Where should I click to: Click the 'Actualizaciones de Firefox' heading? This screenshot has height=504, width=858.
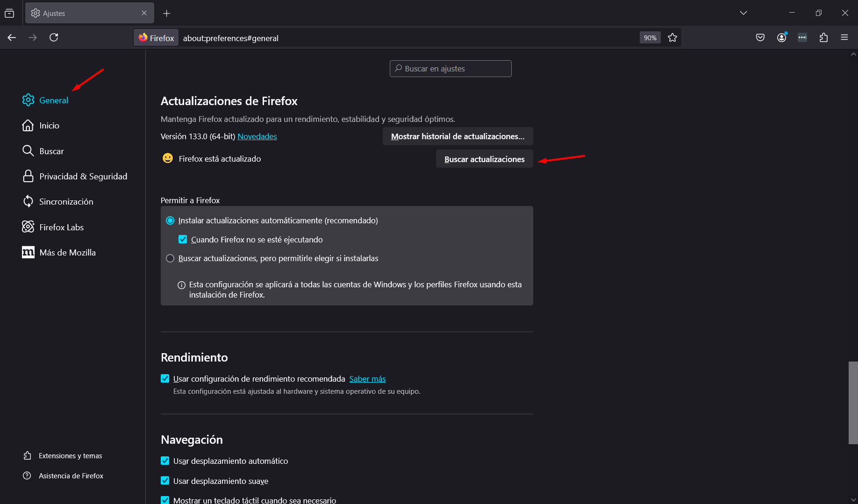[229, 101]
